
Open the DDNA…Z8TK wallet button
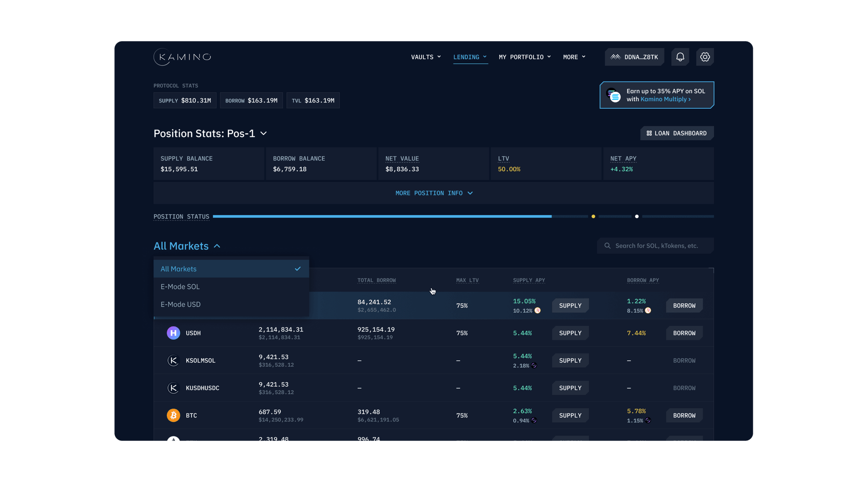point(634,57)
